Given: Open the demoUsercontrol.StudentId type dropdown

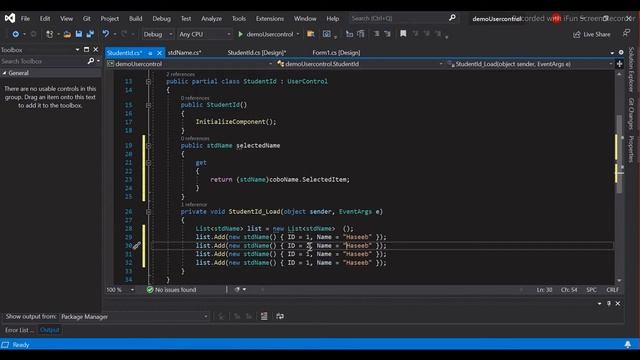Looking at the screenshot, I should point(360,64).
